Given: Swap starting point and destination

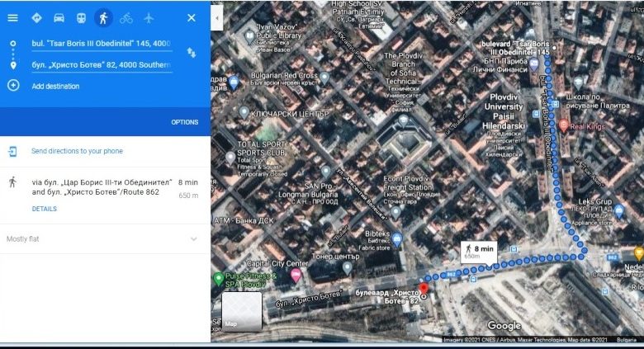Looking at the screenshot, I should (x=192, y=53).
